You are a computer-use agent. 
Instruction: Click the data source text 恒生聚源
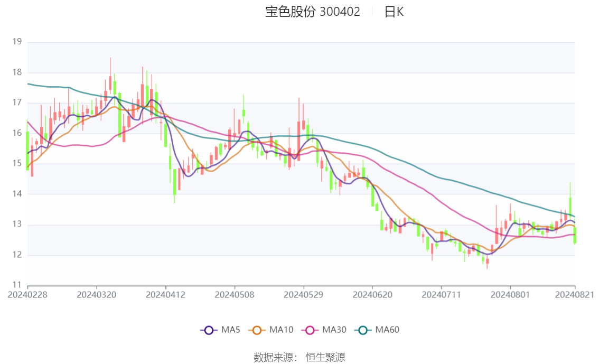pos(325,358)
